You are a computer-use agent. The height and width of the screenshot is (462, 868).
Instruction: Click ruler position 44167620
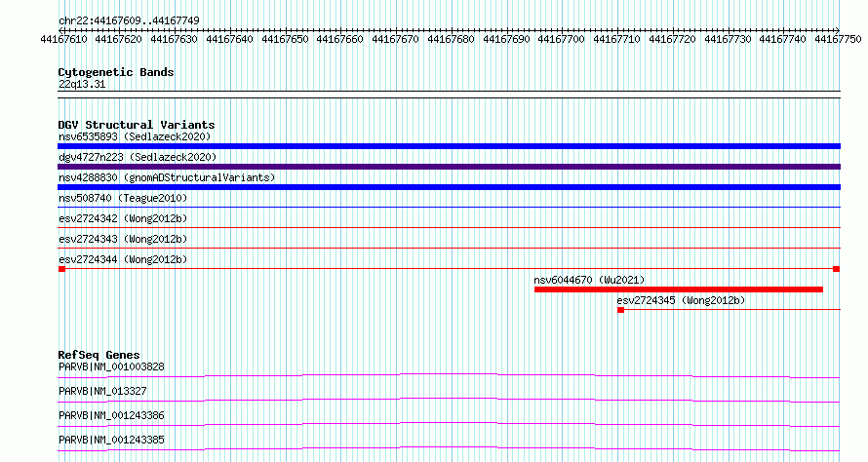coord(118,39)
